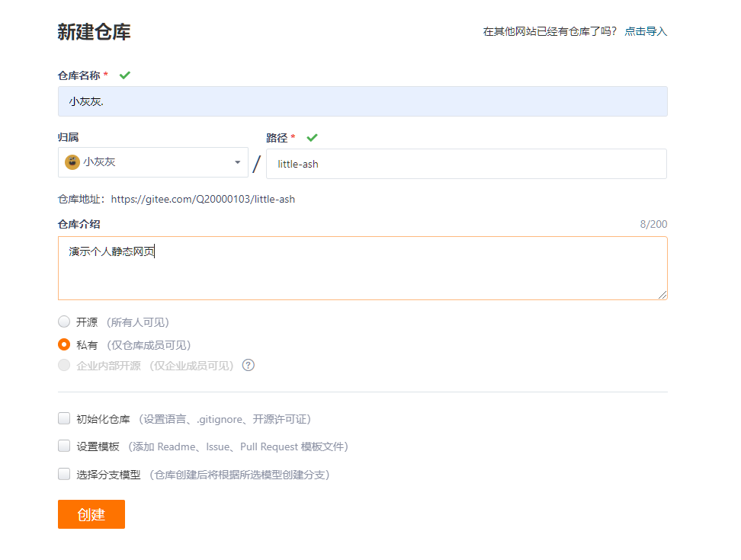Click the disabled 企业内部开源 radio option
741x560 pixels.
point(64,365)
